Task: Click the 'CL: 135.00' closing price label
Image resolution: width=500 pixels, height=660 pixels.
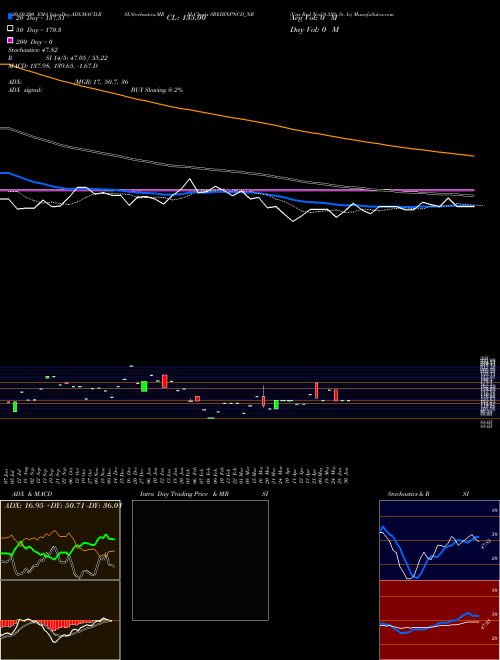Action: click(x=186, y=18)
